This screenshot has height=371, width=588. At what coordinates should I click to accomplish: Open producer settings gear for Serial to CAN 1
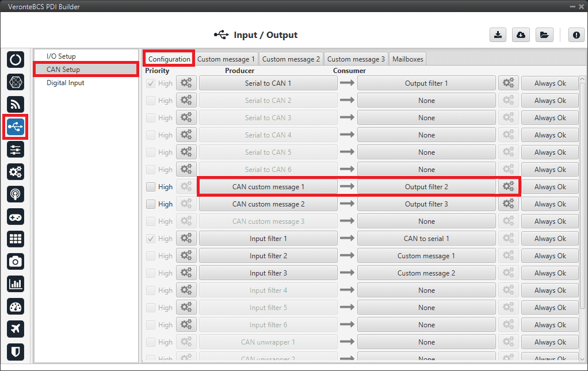186,83
